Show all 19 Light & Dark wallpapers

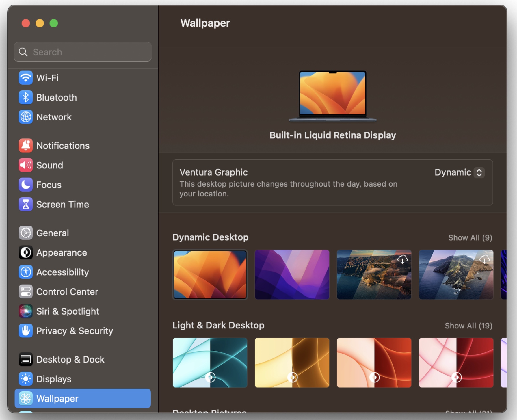click(x=468, y=326)
